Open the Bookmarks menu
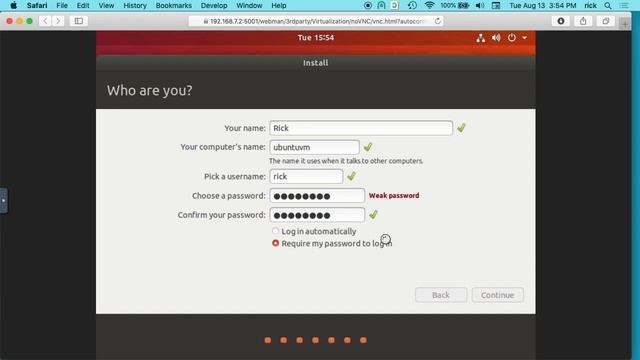This screenshot has height=360, width=640. 173,5
